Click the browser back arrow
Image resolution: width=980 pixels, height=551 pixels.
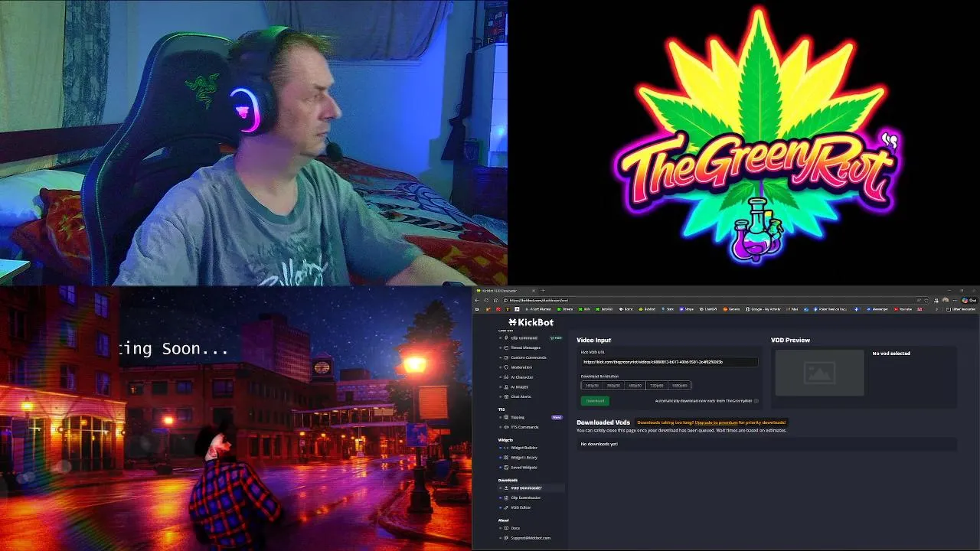pos(477,300)
